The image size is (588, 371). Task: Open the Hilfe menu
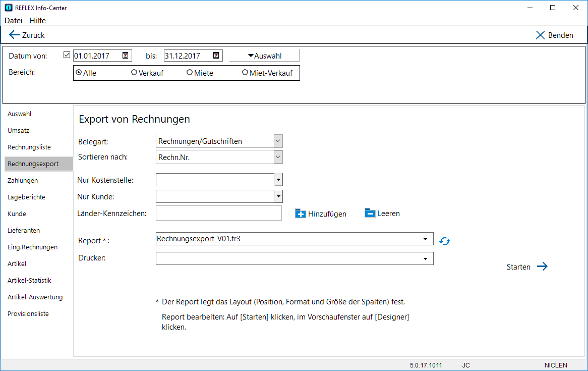click(x=38, y=21)
